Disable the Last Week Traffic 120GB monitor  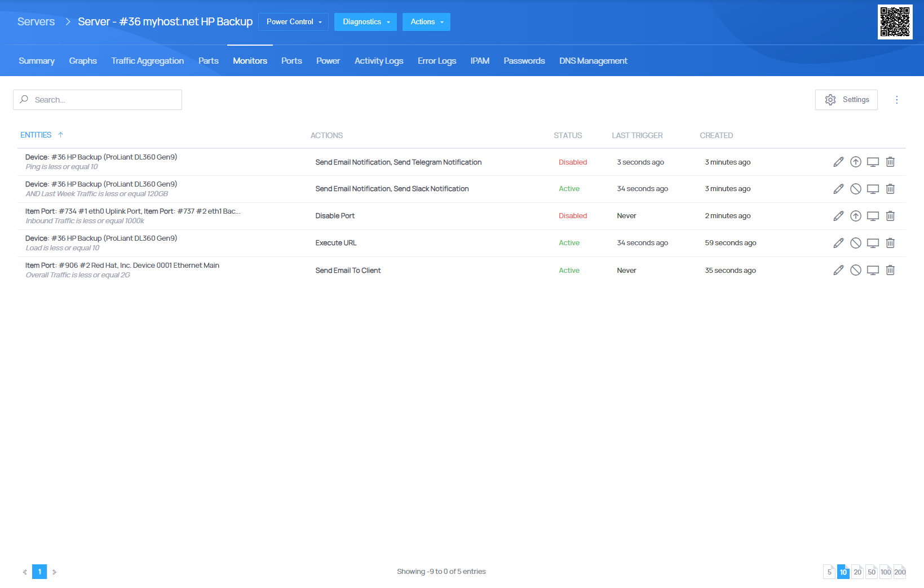tap(856, 189)
